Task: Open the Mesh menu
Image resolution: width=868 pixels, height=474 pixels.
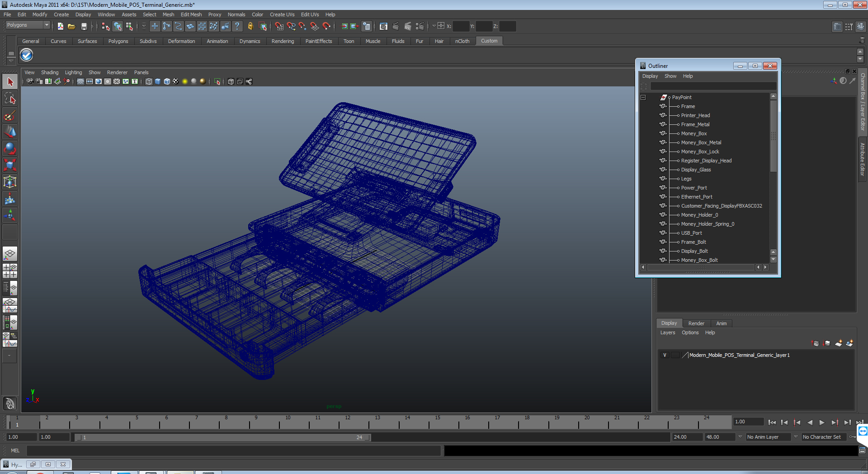Action: (x=168, y=14)
